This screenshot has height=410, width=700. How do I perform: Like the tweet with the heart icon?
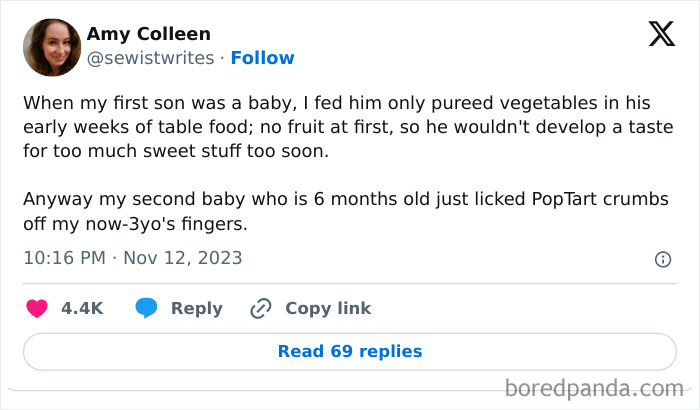coord(37,308)
